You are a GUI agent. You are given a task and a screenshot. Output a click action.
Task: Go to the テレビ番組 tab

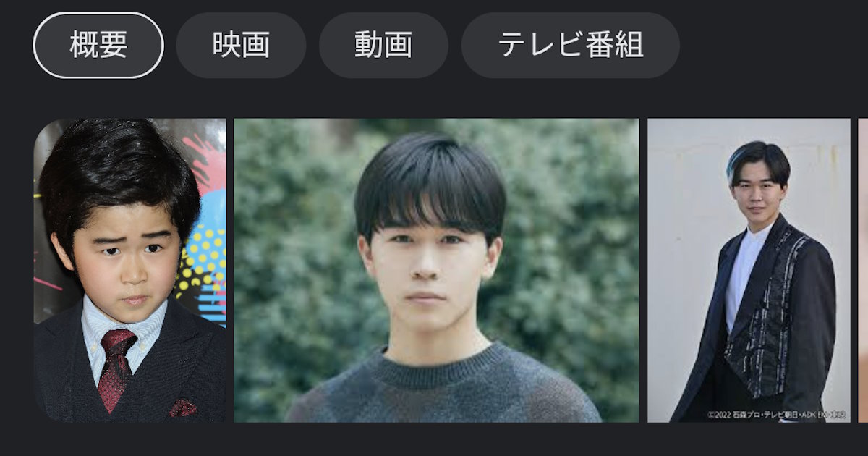click(x=571, y=45)
